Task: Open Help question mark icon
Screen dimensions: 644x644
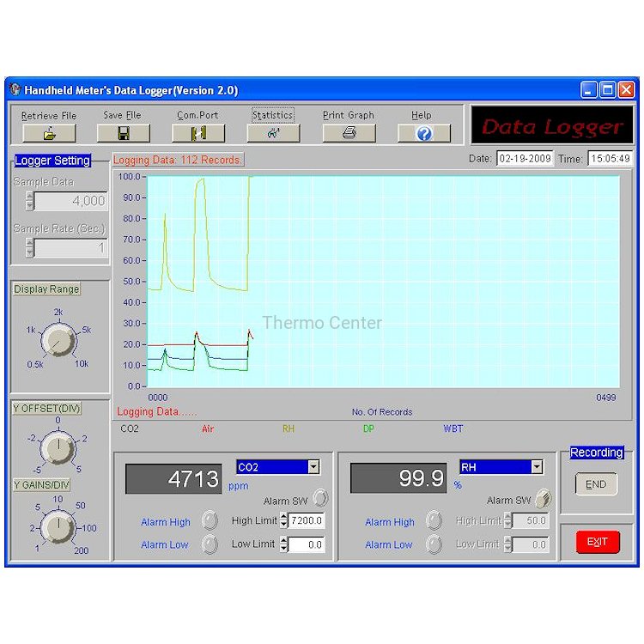Action: pos(422,133)
